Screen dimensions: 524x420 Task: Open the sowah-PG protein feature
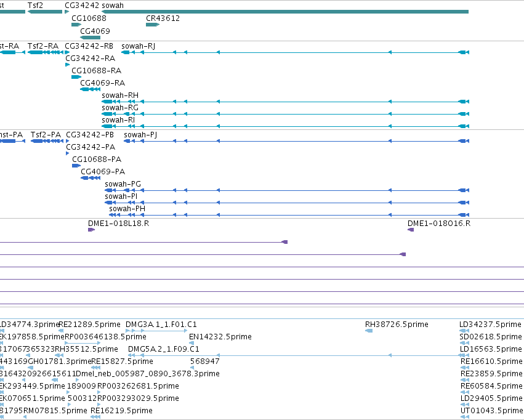(x=287, y=190)
